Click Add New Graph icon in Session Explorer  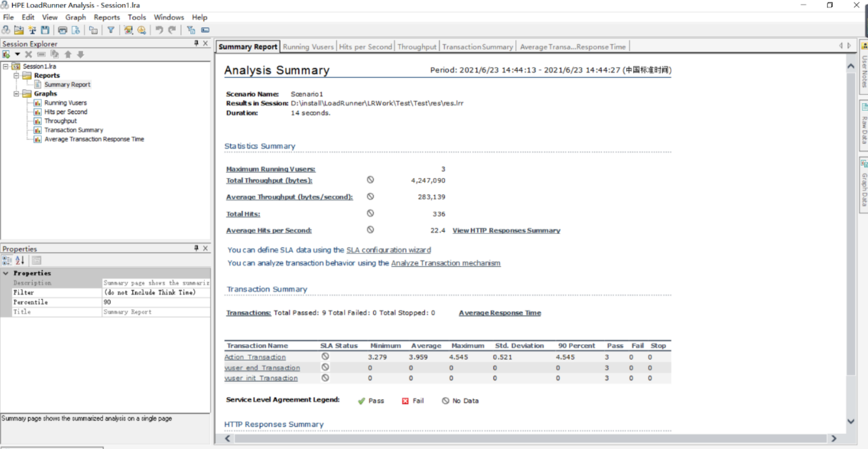pyautogui.click(x=7, y=54)
